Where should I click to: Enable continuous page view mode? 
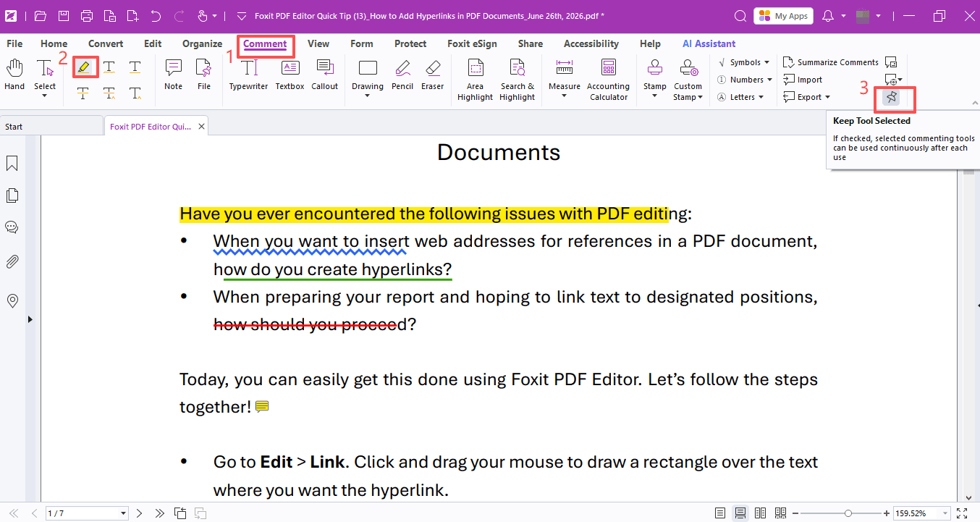[740, 513]
